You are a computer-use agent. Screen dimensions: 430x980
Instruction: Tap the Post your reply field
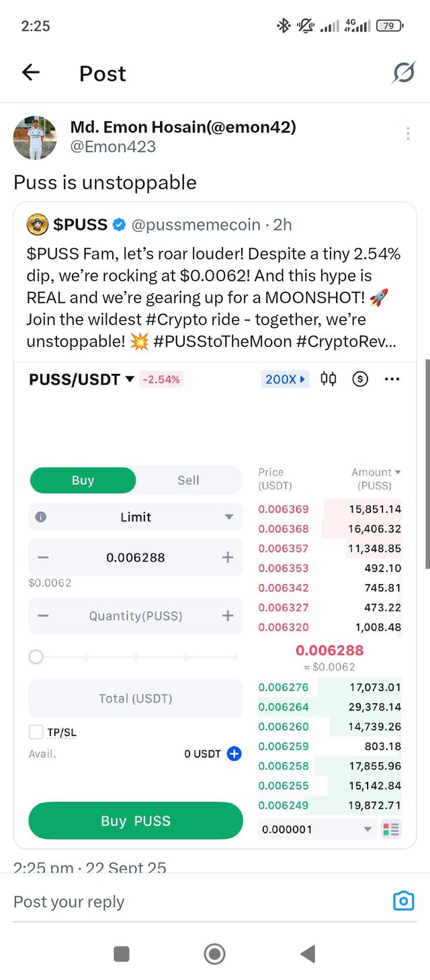(202, 901)
